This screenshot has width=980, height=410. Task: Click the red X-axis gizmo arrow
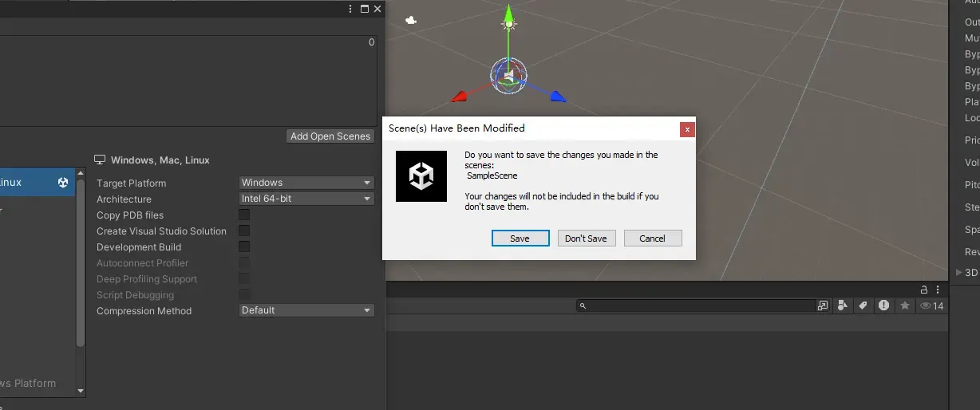tap(460, 97)
